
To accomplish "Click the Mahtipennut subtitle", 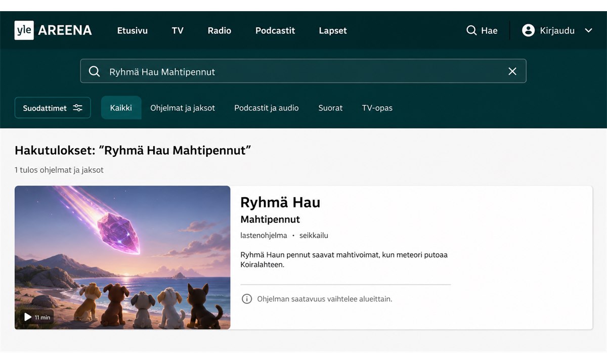I will 270,219.
